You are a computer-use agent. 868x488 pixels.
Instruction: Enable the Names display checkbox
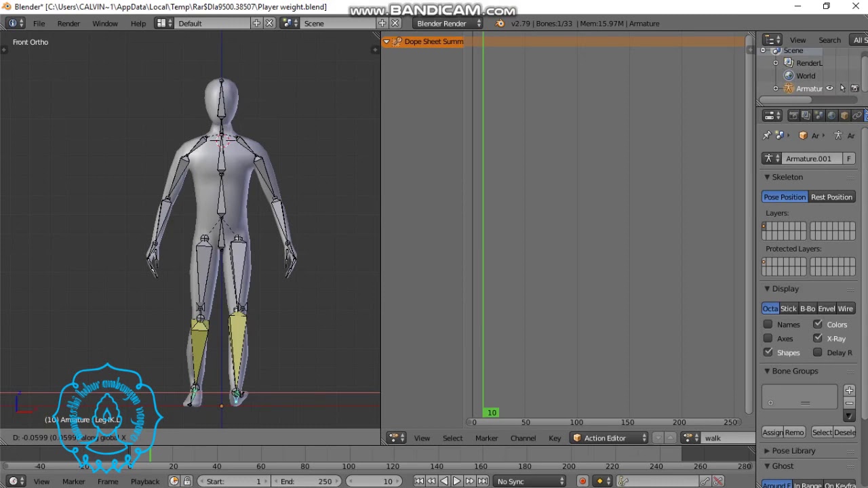click(768, 325)
